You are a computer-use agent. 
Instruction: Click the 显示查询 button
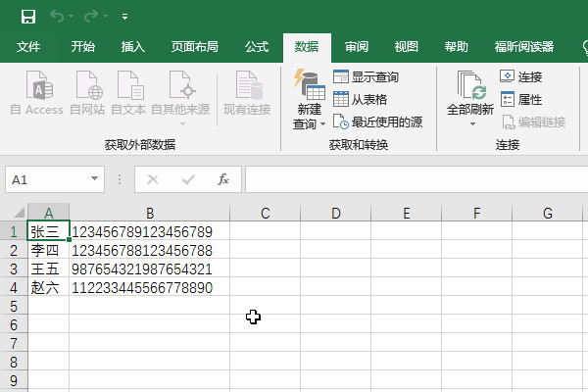tap(366, 76)
